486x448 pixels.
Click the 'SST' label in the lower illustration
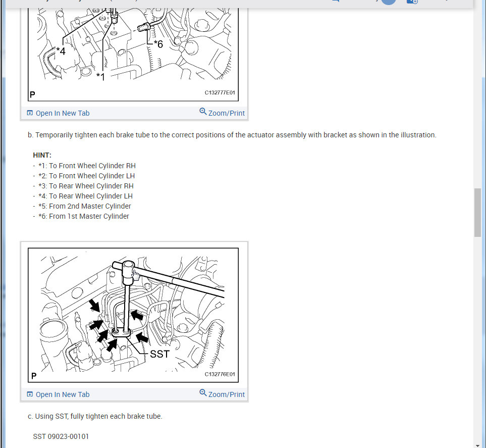[159, 354]
